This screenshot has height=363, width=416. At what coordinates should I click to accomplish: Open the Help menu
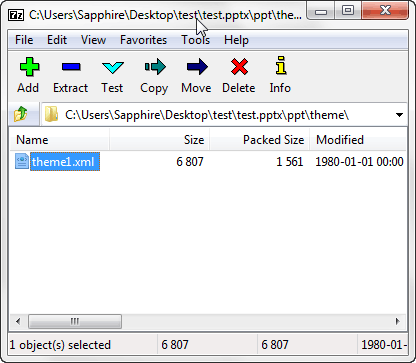[x=236, y=40]
